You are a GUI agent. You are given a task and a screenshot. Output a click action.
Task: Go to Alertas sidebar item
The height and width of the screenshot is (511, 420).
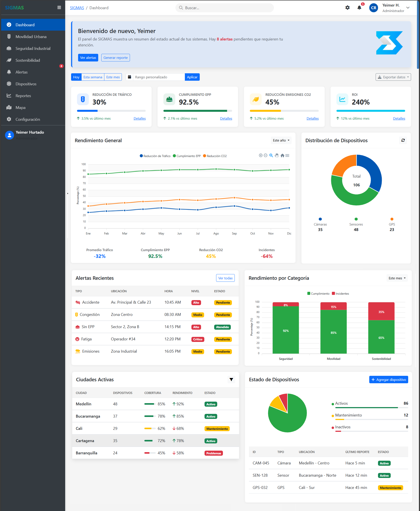click(x=21, y=72)
